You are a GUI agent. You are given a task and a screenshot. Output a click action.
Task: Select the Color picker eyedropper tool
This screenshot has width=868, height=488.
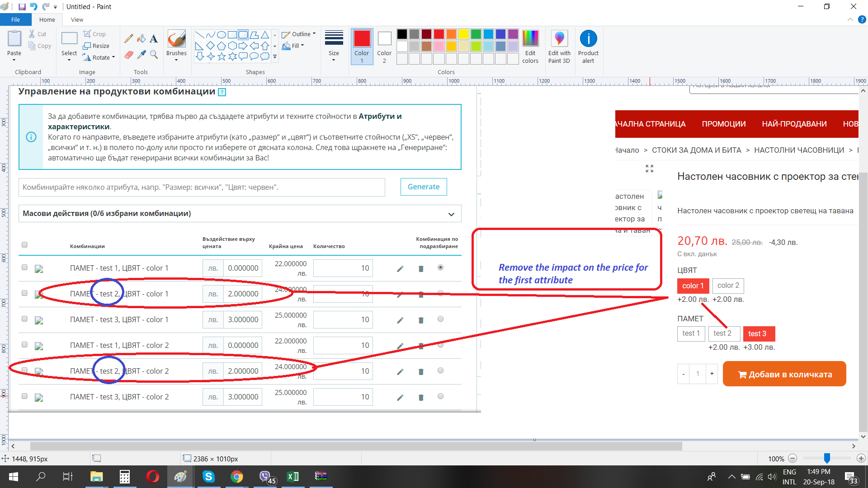click(x=142, y=55)
